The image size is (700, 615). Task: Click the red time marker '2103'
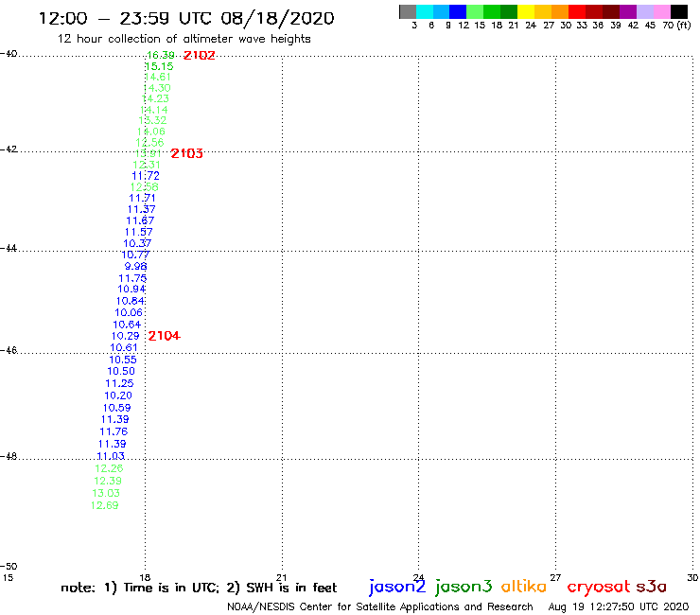[186, 153]
